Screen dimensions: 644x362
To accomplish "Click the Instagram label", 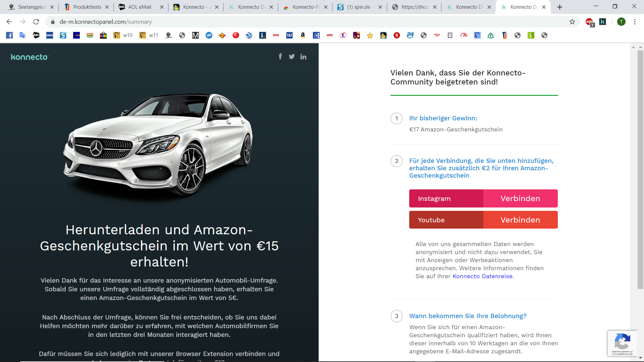I will tap(434, 198).
